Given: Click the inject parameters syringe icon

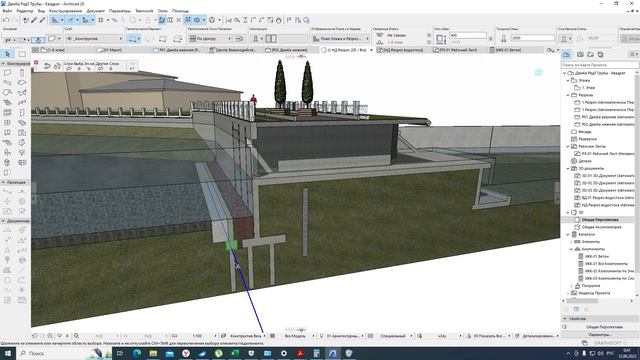Looking at the screenshot, I should (x=42, y=20).
